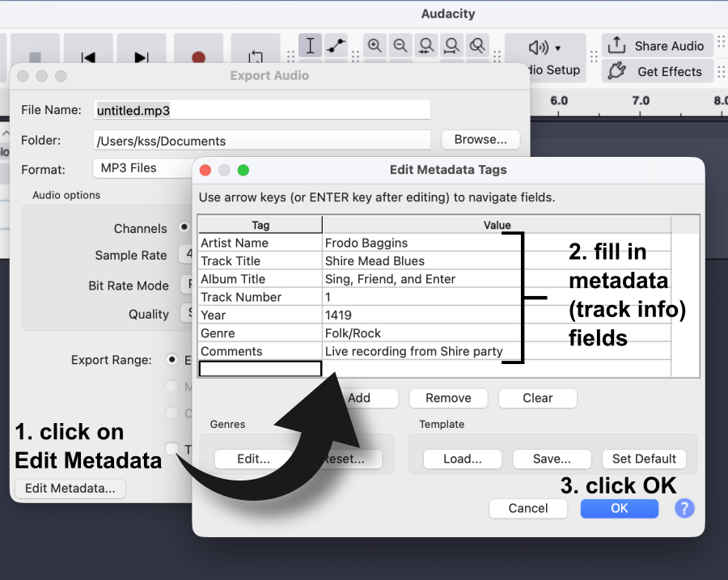This screenshot has height=580, width=728.
Task: Click the Edit Metadata... button
Action: pyautogui.click(x=70, y=489)
